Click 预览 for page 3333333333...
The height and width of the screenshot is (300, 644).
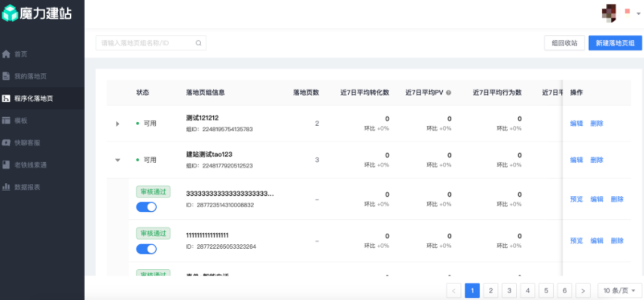577,199
